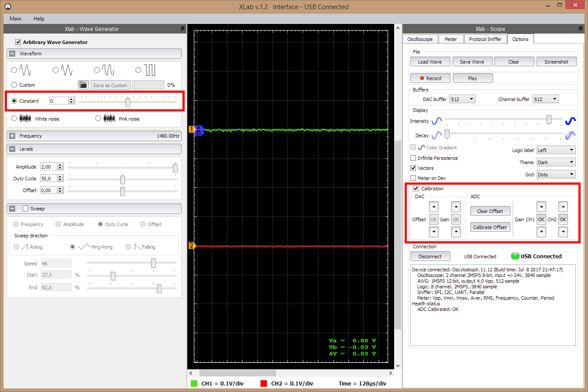This screenshot has width=588, height=392.
Task: Switch to the Protocol Sniffer tab
Action: click(485, 39)
